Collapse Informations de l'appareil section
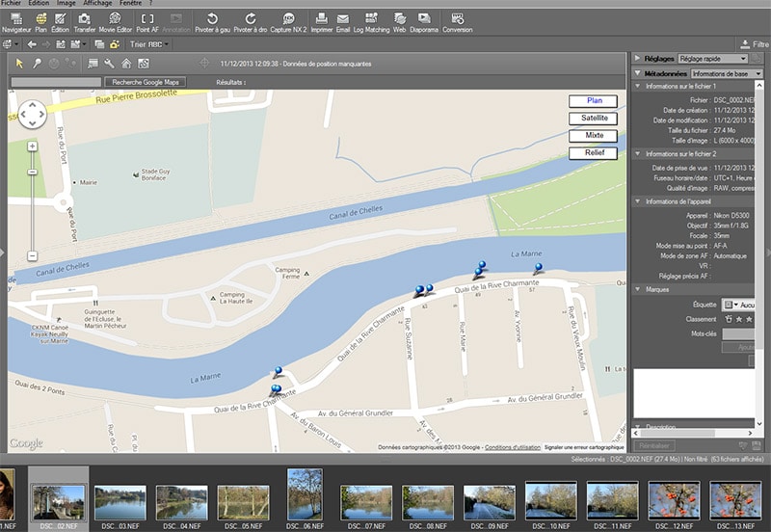 pyautogui.click(x=638, y=201)
